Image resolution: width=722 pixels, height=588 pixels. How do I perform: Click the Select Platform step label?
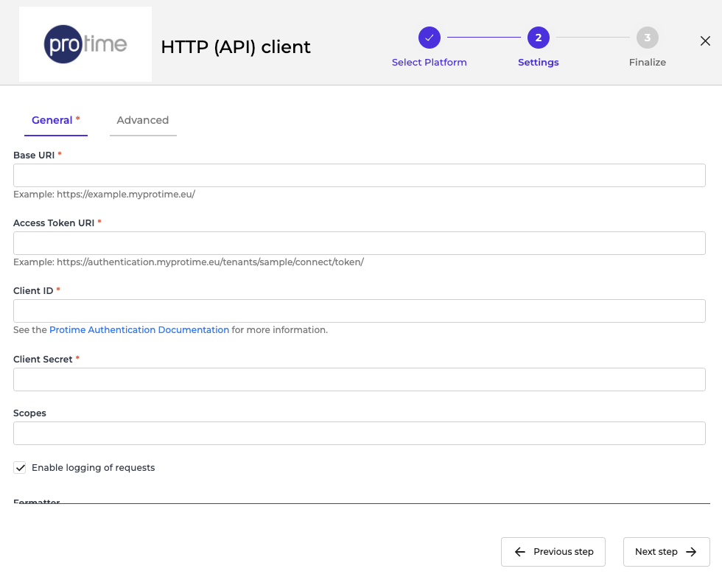point(429,62)
